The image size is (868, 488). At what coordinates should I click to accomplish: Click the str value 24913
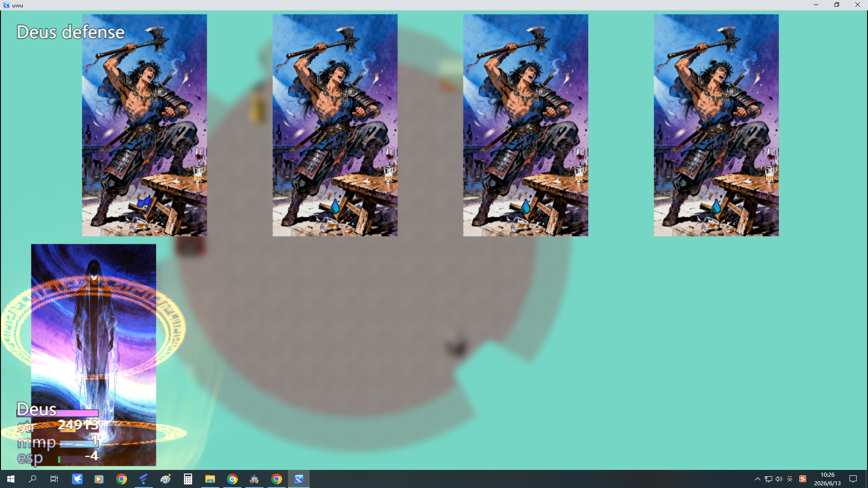[x=78, y=425]
